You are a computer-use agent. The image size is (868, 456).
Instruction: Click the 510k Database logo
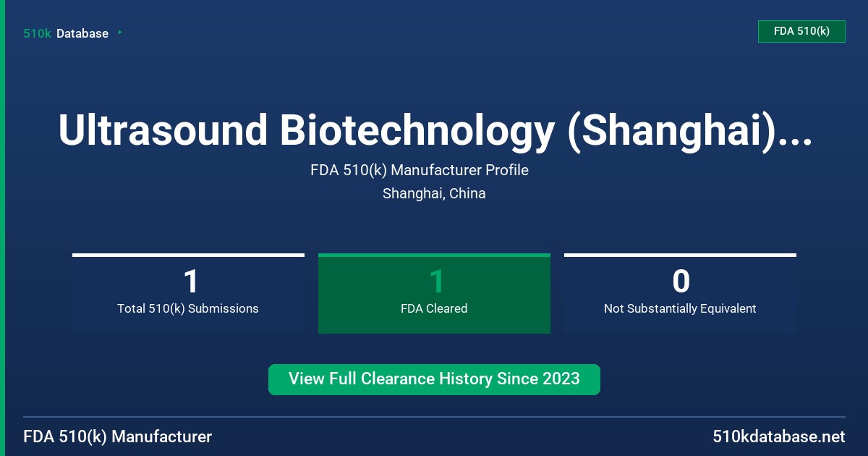[x=66, y=33]
